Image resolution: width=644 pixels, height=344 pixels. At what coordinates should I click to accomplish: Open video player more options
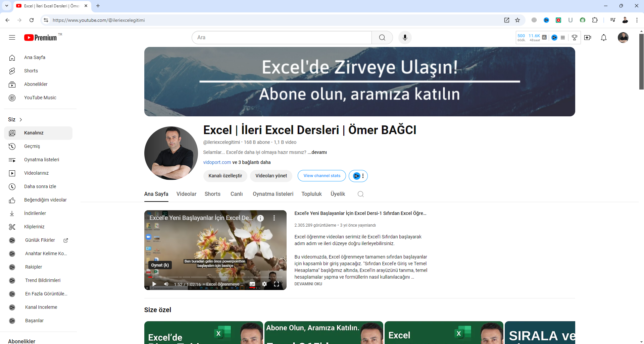tap(274, 218)
